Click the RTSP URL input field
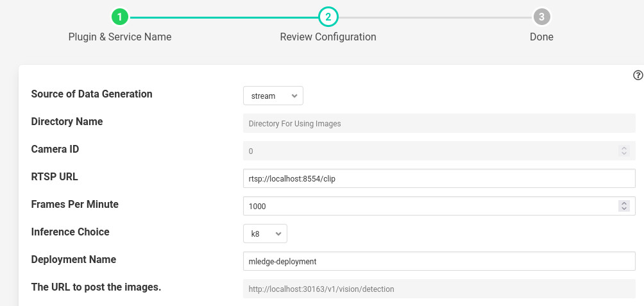644x306 pixels. point(439,178)
